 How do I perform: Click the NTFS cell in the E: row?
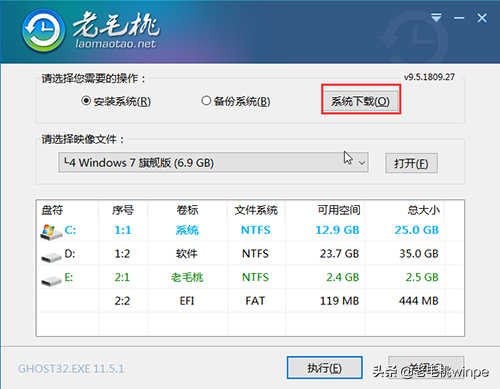tap(255, 277)
